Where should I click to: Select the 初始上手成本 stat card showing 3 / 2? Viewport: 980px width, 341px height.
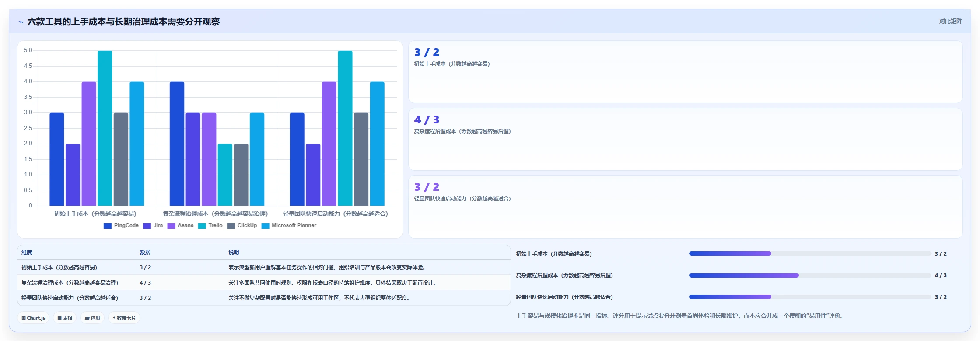685,72
